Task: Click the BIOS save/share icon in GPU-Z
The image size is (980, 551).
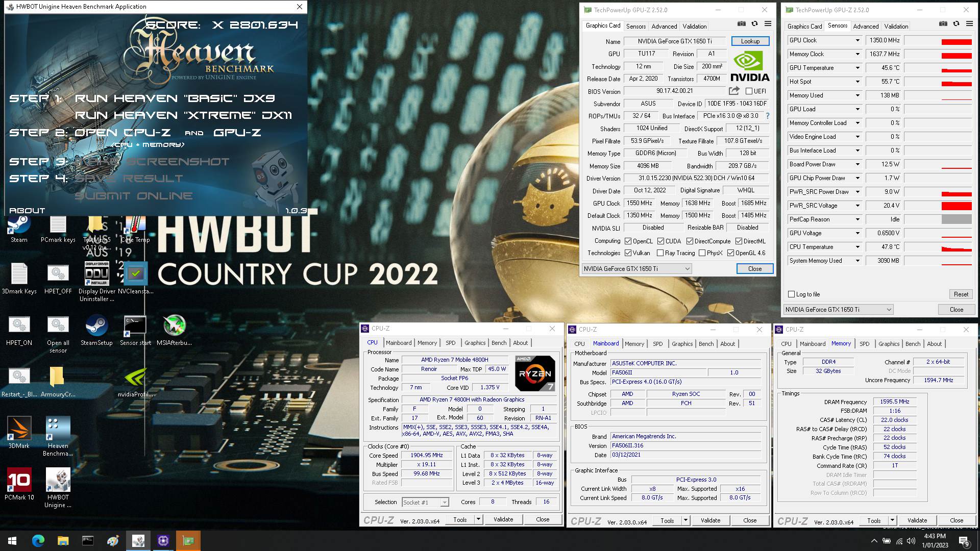Action: [x=734, y=91]
